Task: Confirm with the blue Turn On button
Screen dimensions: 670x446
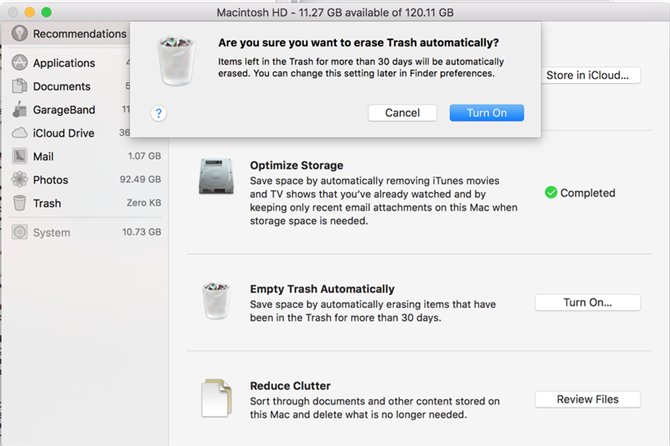Action: point(487,113)
